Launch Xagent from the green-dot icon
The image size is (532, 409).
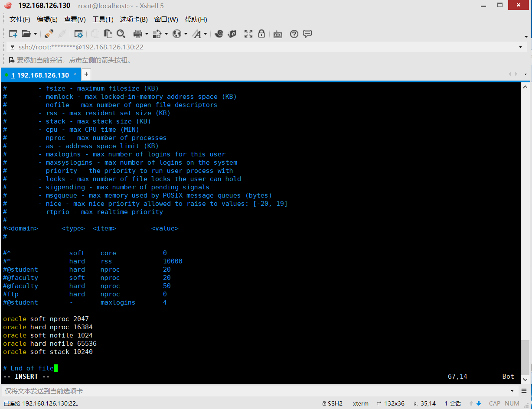232,34
